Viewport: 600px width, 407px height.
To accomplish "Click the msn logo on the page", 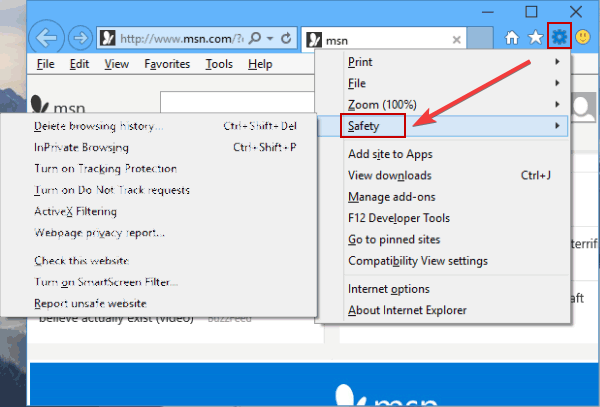I will click(x=58, y=104).
